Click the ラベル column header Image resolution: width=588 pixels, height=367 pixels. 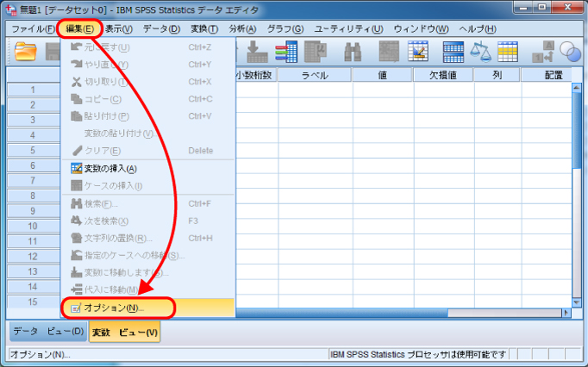pyautogui.click(x=315, y=75)
